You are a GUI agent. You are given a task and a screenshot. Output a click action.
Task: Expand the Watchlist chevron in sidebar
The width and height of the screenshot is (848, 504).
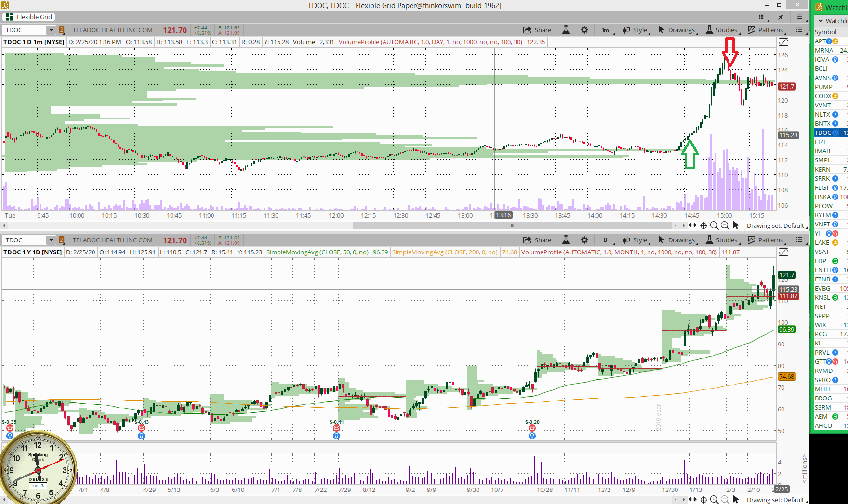(821, 21)
